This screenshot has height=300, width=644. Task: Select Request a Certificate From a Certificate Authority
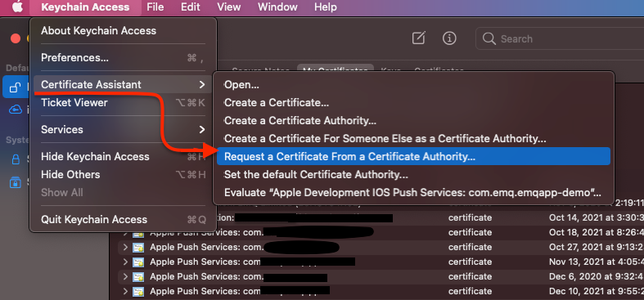pyautogui.click(x=413, y=156)
